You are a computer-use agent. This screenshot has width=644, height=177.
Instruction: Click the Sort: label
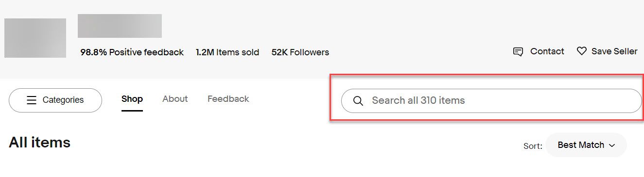[x=533, y=146]
